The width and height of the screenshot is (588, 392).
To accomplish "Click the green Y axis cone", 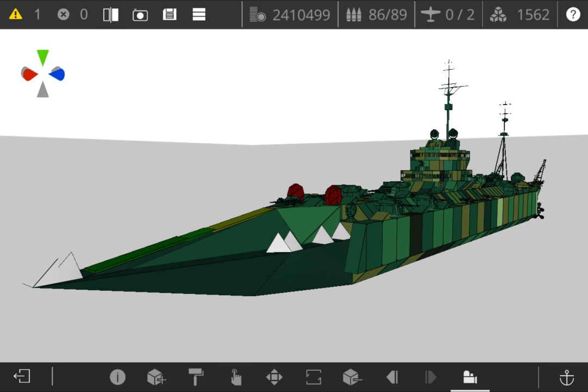I will [x=43, y=57].
